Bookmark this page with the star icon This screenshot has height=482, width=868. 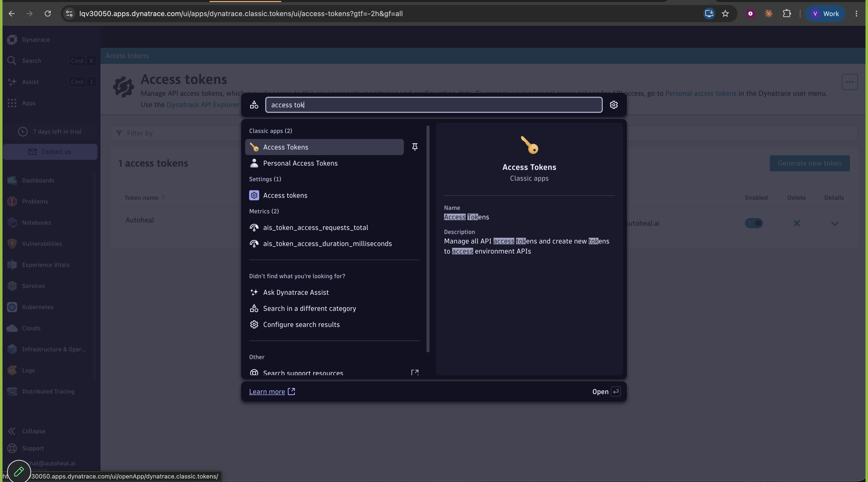tap(725, 14)
